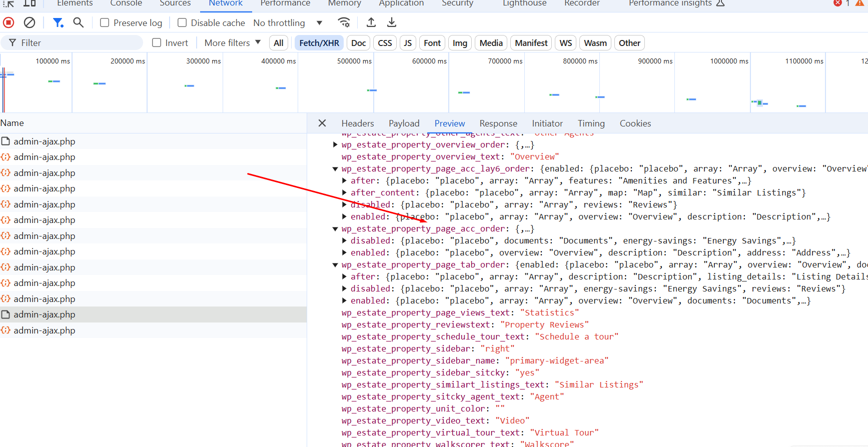The image size is (868, 447).
Task: Click Import HAR file upload icon
Action: pos(371,22)
